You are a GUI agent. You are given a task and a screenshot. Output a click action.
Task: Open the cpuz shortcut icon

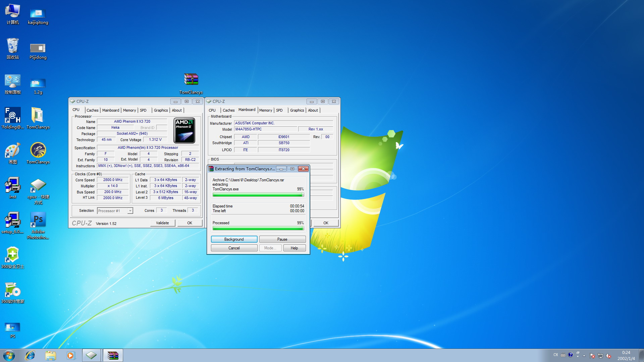[x=38, y=185]
